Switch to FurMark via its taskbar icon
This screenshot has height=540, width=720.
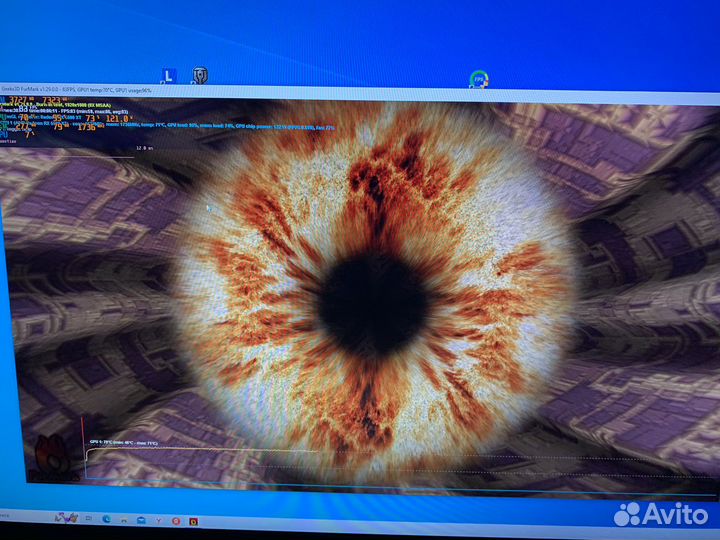194,522
